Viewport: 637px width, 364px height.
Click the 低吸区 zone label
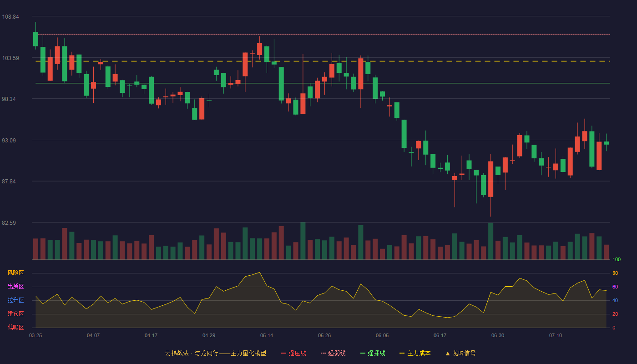[x=15, y=327]
